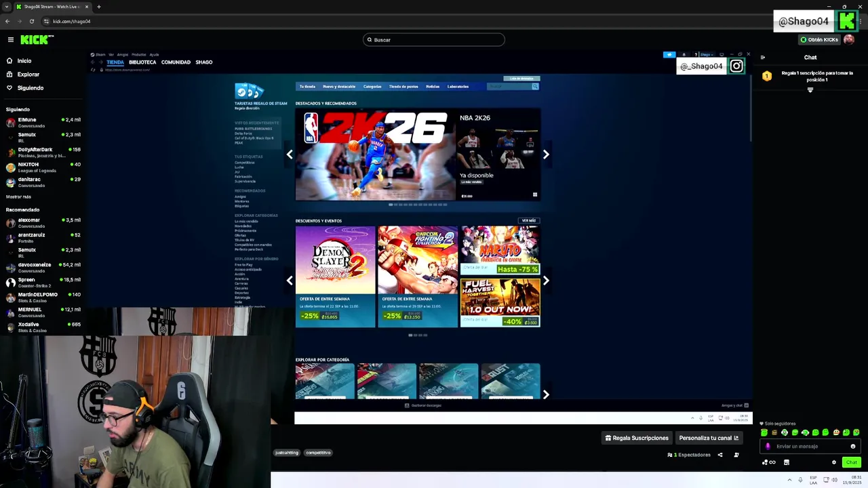868x488 pixels.
Task: Click the user icon beside share
Action: (x=736, y=455)
